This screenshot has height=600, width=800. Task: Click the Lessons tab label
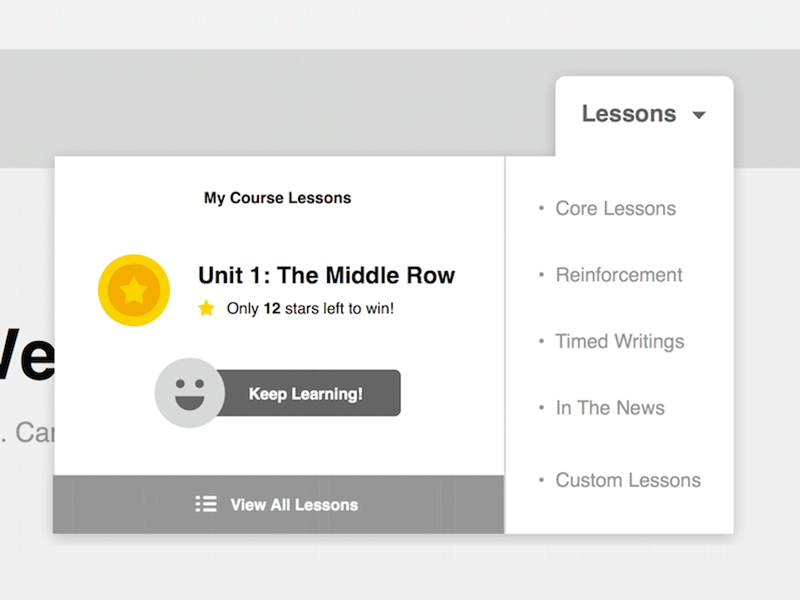[x=629, y=114]
